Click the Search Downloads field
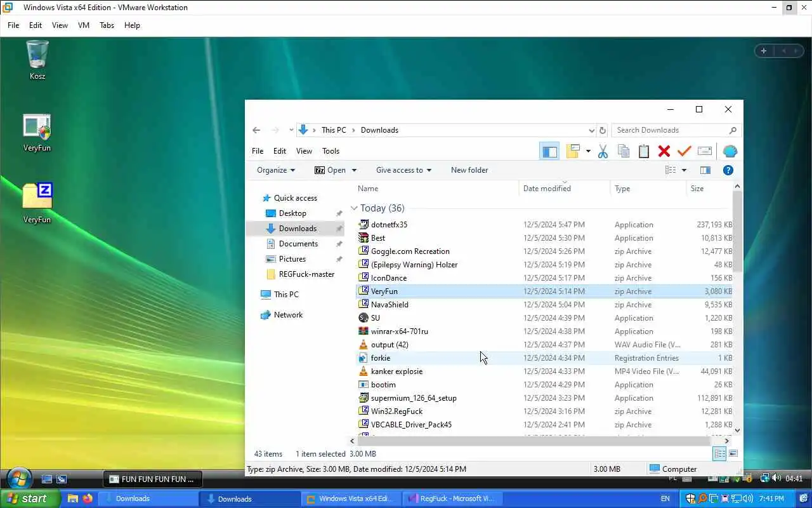The height and width of the screenshot is (508, 812). (676, 130)
